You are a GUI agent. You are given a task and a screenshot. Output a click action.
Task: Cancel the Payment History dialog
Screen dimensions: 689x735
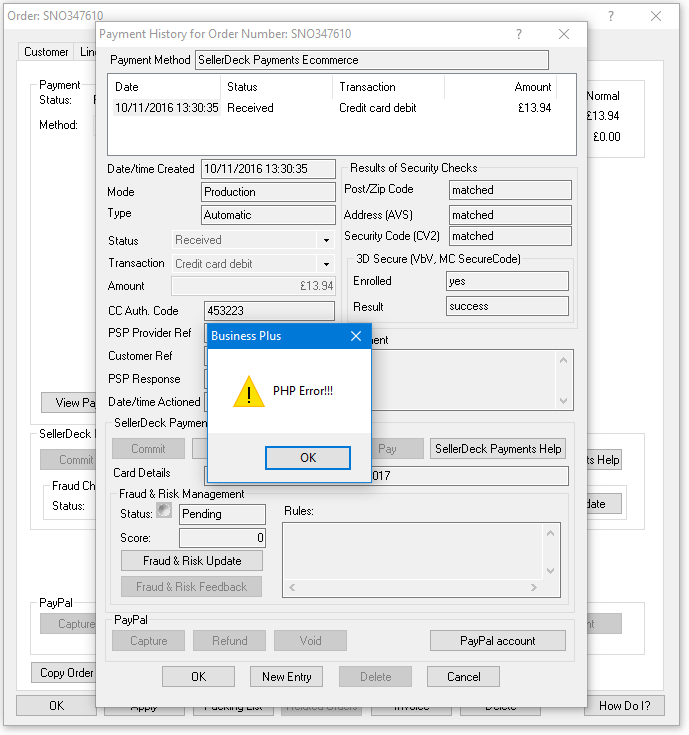pyautogui.click(x=463, y=676)
